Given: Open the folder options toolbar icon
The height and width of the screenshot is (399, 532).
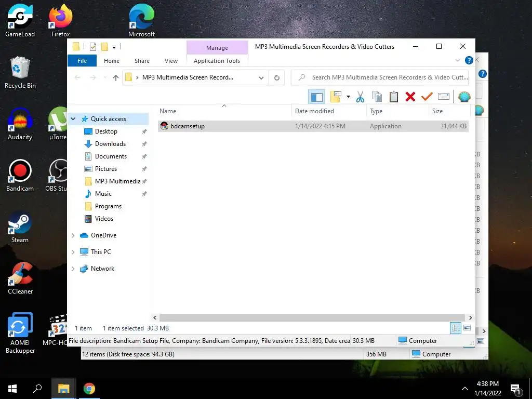Looking at the screenshot, I should coord(336,97).
